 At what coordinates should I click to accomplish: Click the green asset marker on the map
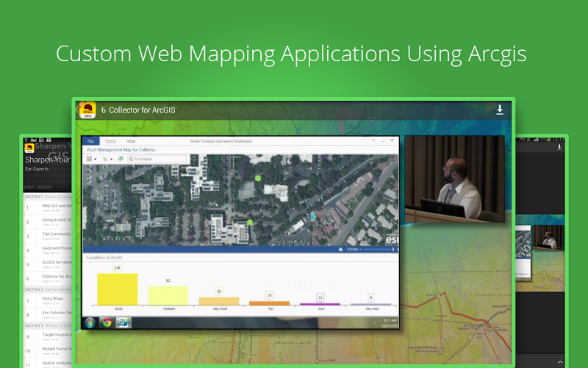258,177
